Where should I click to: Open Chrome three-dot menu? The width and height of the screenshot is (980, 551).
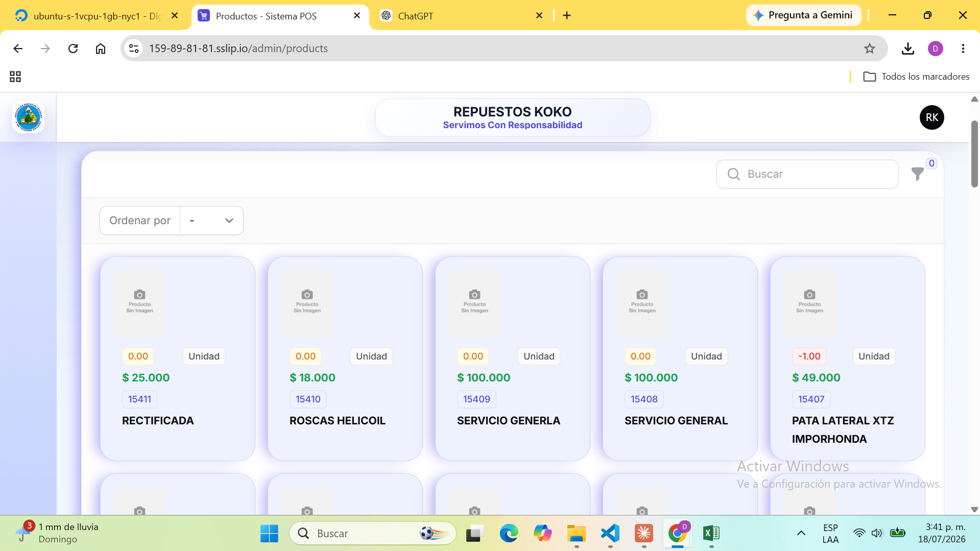(x=963, y=49)
